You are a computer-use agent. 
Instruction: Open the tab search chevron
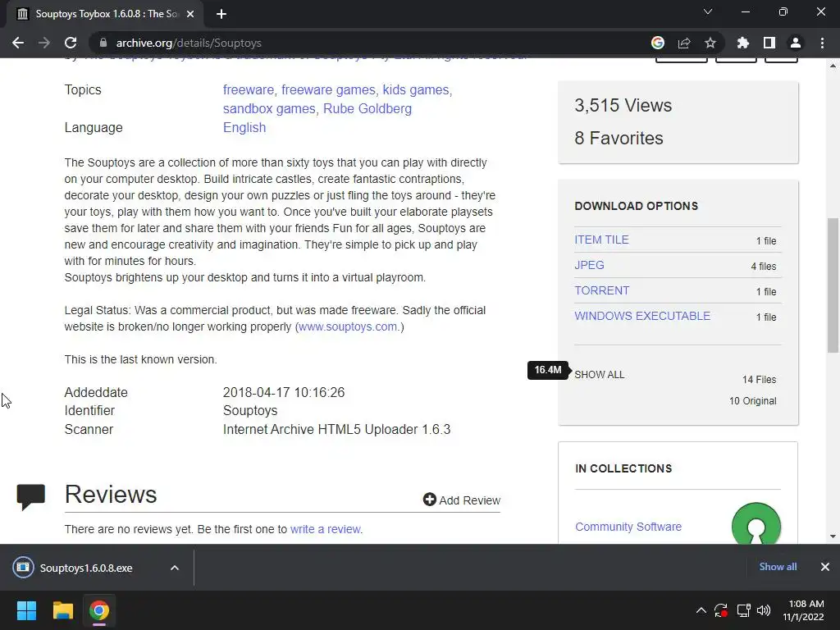(x=708, y=11)
